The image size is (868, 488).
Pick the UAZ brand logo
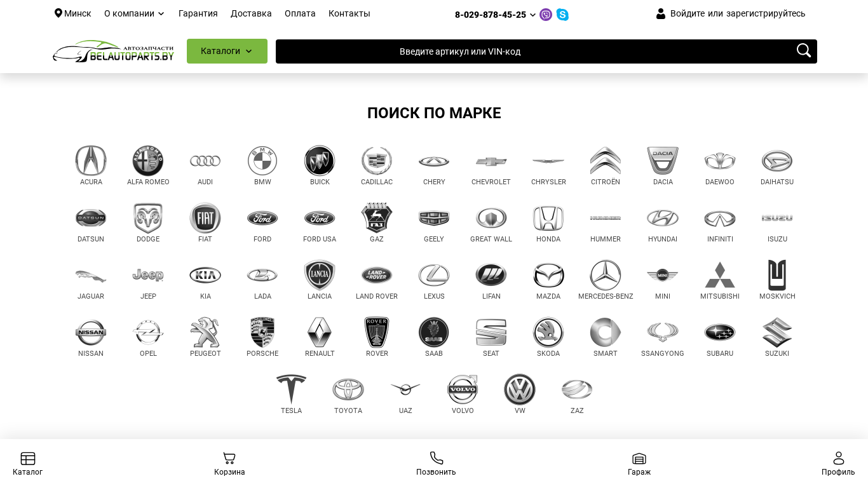[405, 390]
